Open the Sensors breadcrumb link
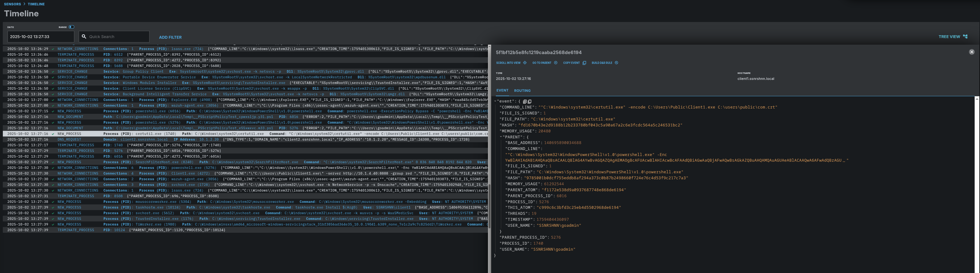This screenshot has height=273, width=980. tap(12, 4)
